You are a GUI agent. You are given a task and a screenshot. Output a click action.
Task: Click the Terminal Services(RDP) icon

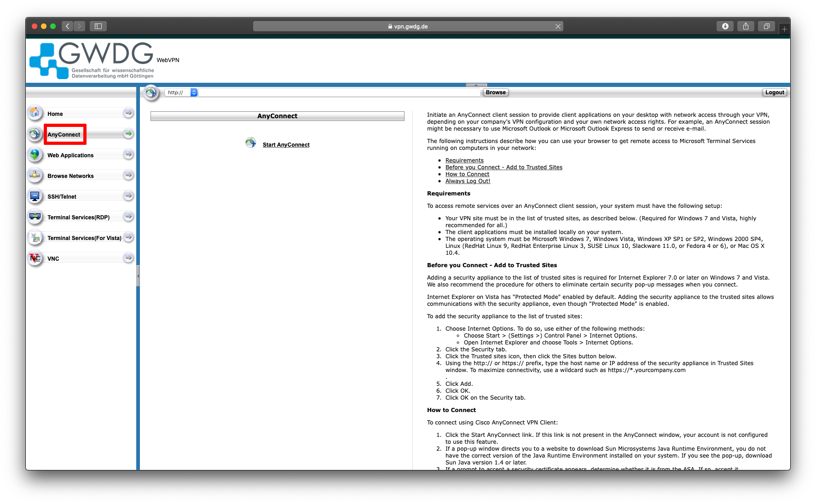[35, 216]
